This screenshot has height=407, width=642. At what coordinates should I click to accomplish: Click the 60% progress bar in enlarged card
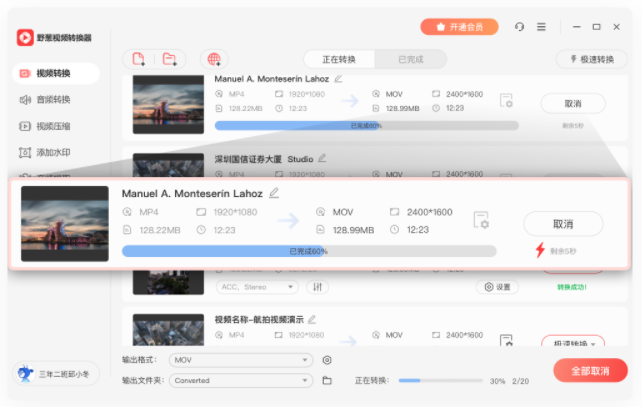point(309,251)
